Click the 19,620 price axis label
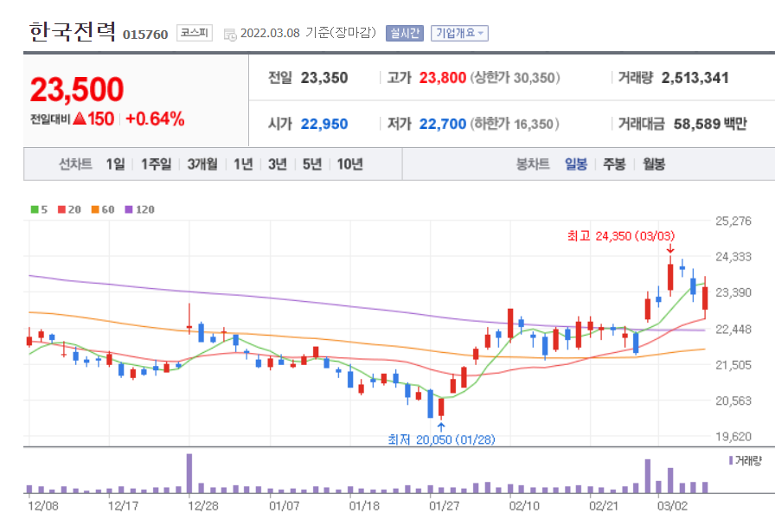 tap(733, 436)
